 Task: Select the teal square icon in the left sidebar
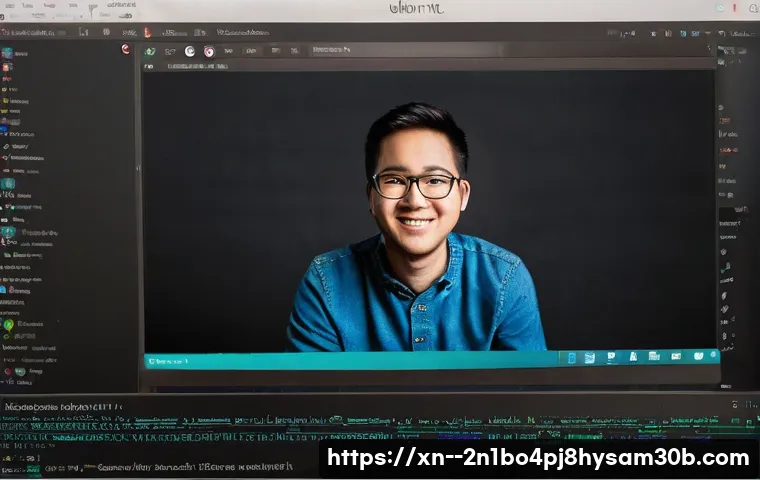(8, 184)
